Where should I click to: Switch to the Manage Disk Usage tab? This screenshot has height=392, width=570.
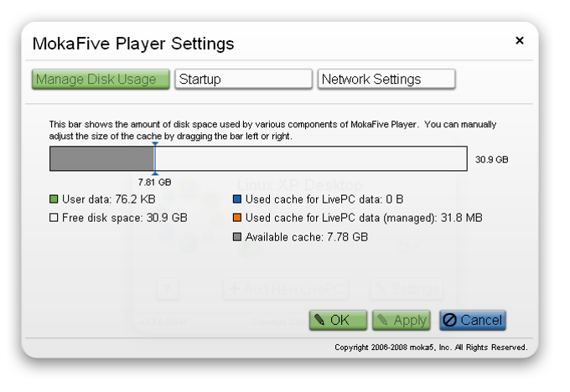point(101,80)
